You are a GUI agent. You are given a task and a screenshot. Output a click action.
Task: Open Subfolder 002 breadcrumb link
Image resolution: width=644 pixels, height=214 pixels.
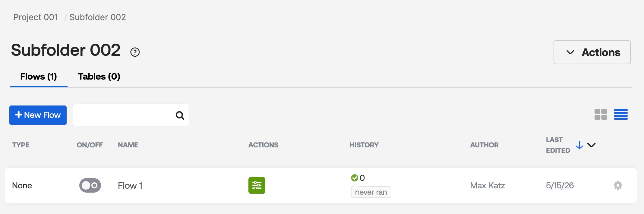point(98,17)
